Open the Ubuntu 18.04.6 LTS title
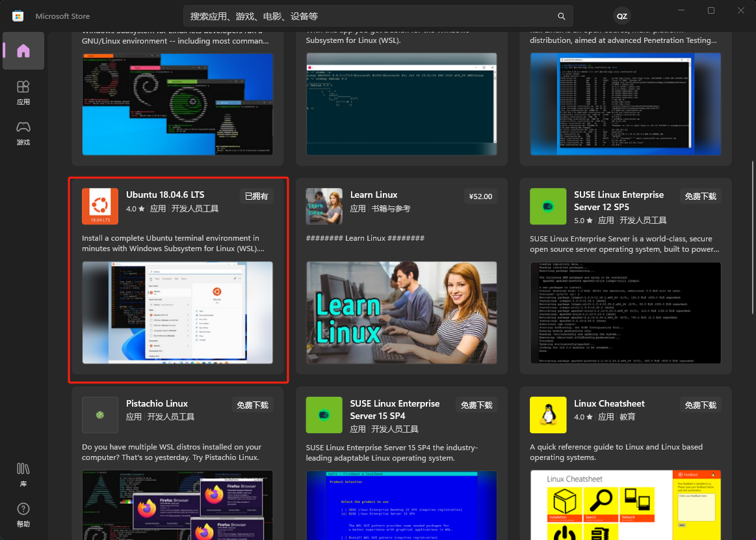 pos(165,195)
